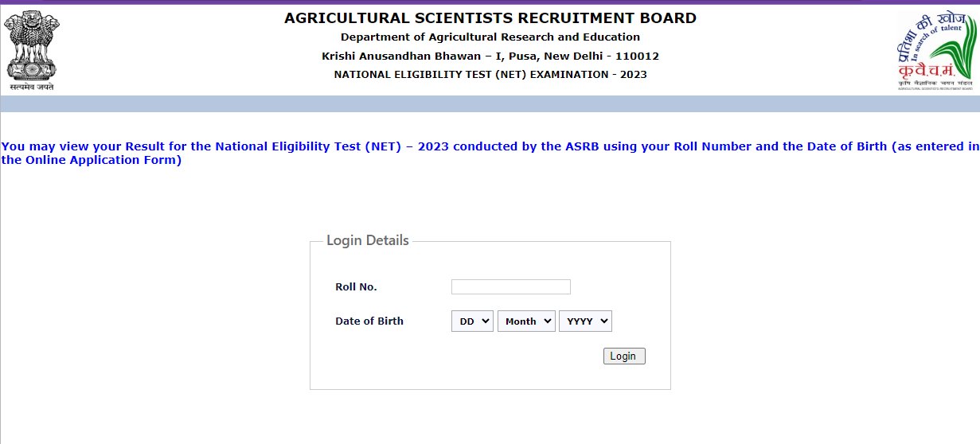Click the Roll No. label
Image resolution: width=980 pixels, height=444 pixels.
(x=356, y=286)
